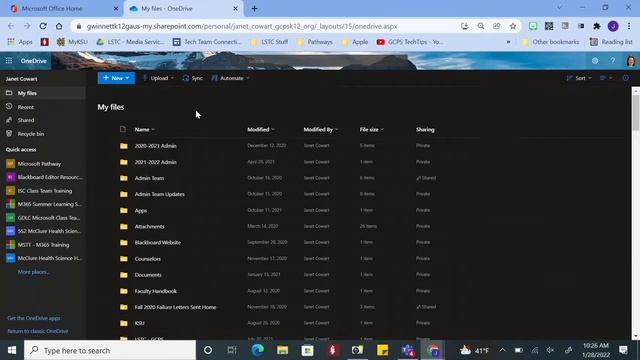Click the select-all files header icon
The height and width of the screenshot is (360, 640).
123,129
